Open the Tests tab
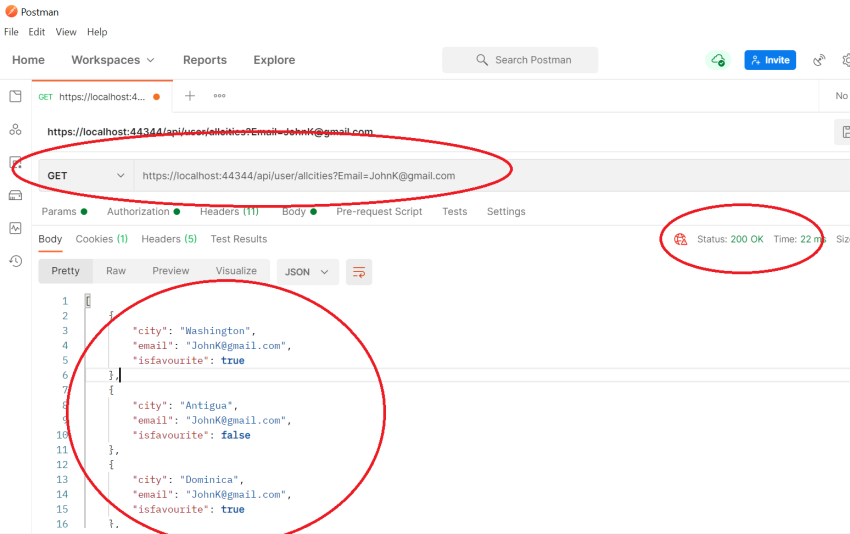Image resolution: width=850 pixels, height=534 pixels. pyautogui.click(x=454, y=211)
